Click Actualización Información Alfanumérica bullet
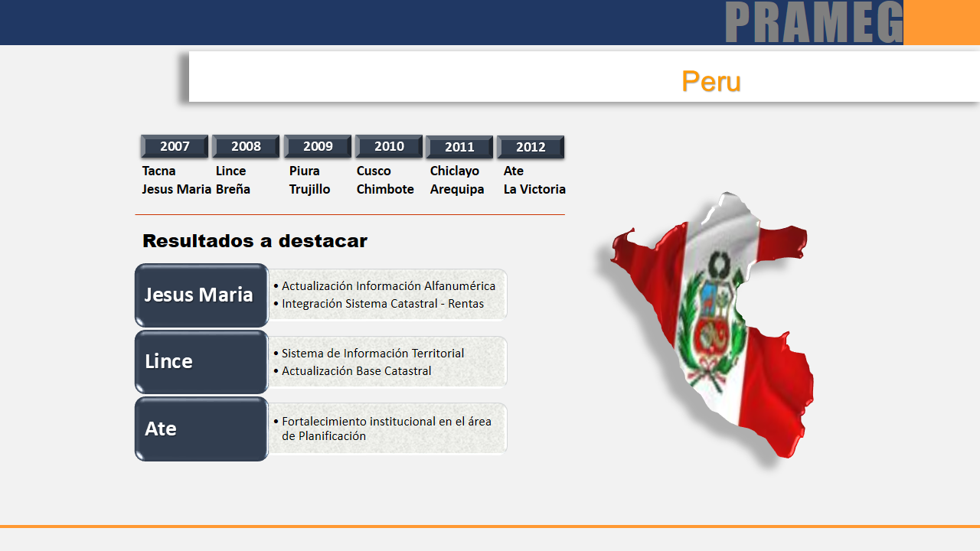 (388, 286)
